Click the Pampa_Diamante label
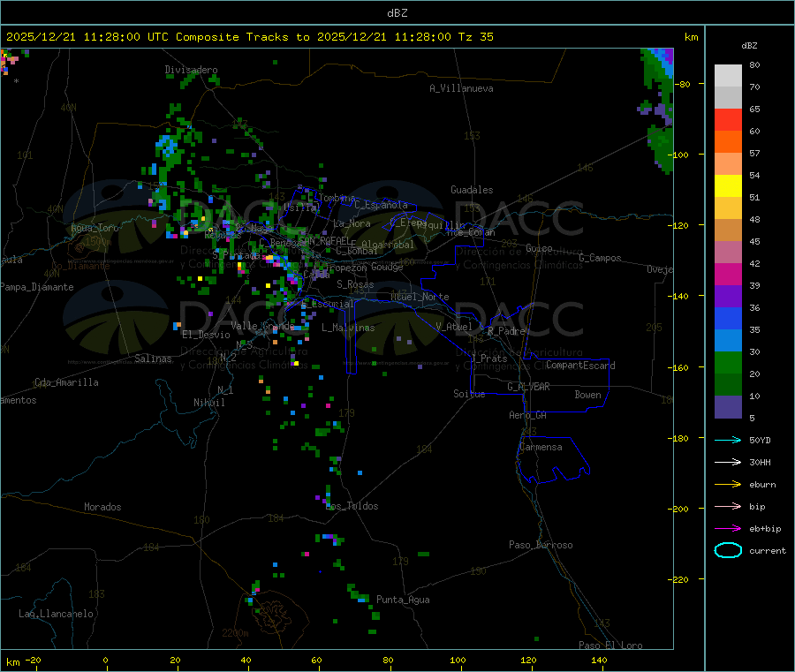This screenshot has width=795, height=672. click(x=37, y=287)
